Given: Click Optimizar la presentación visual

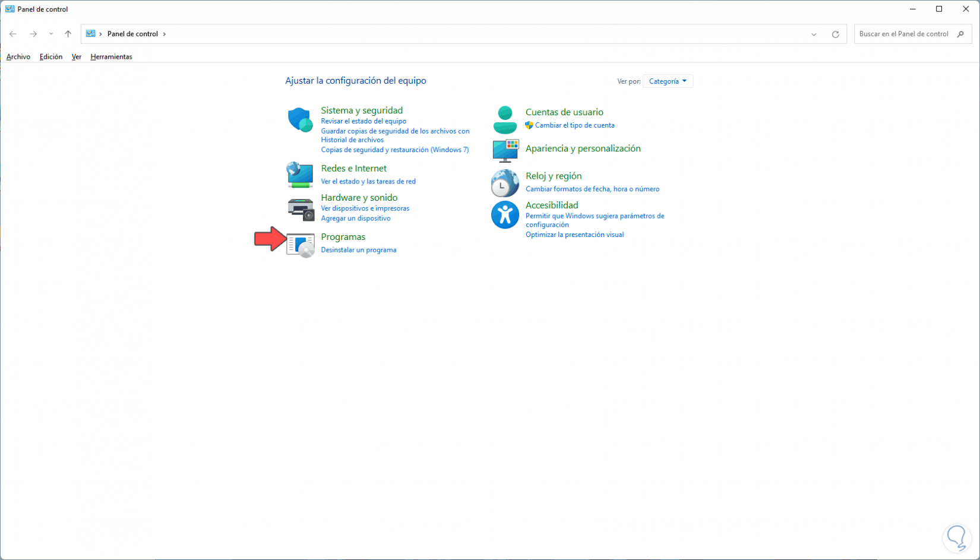Looking at the screenshot, I should [x=575, y=235].
